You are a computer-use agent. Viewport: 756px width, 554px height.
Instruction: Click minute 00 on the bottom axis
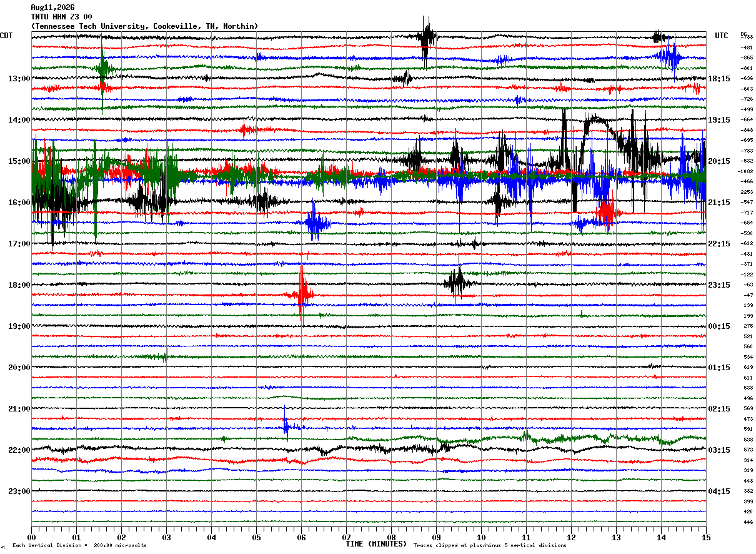[31, 537]
